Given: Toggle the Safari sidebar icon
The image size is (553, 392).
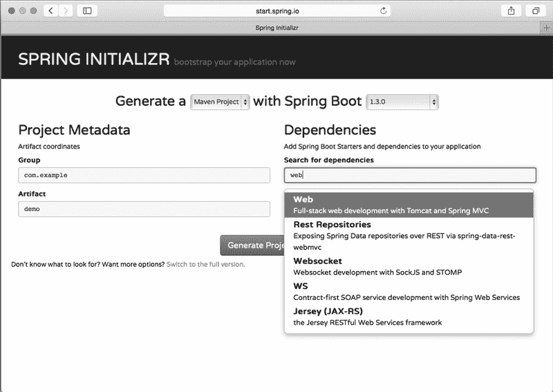Looking at the screenshot, I should 87,10.
